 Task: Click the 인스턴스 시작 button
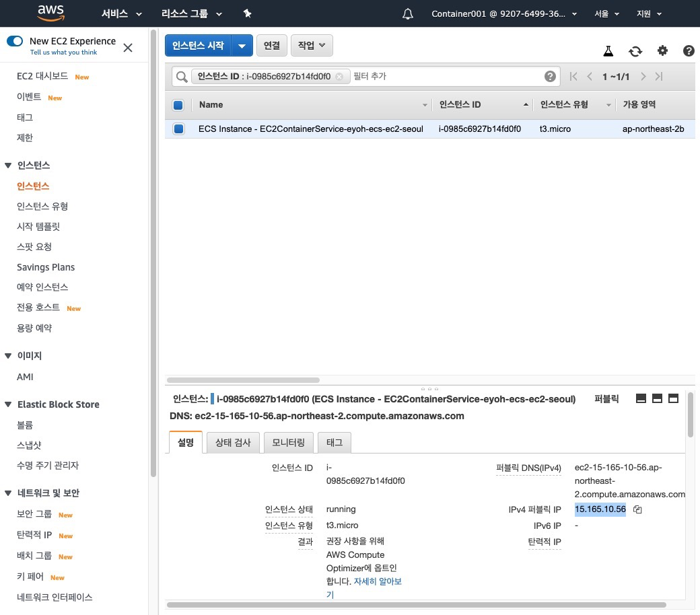point(198,46)
